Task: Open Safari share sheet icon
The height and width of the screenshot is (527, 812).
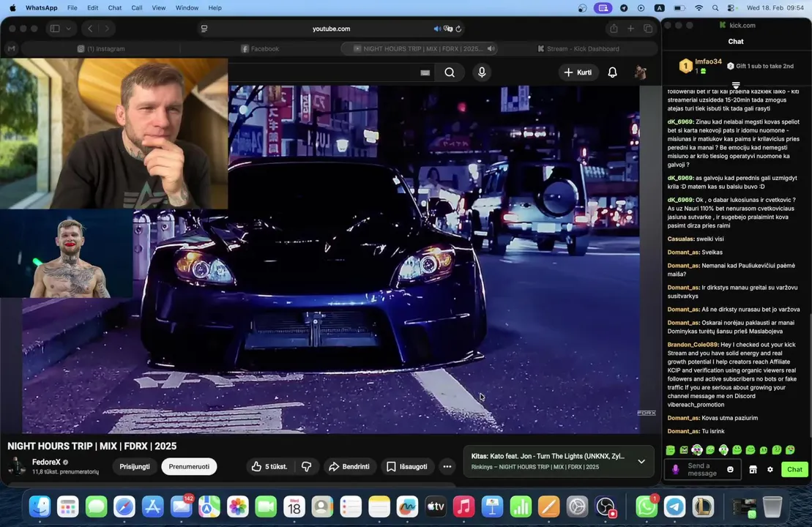Action: [x=614, y=29]
